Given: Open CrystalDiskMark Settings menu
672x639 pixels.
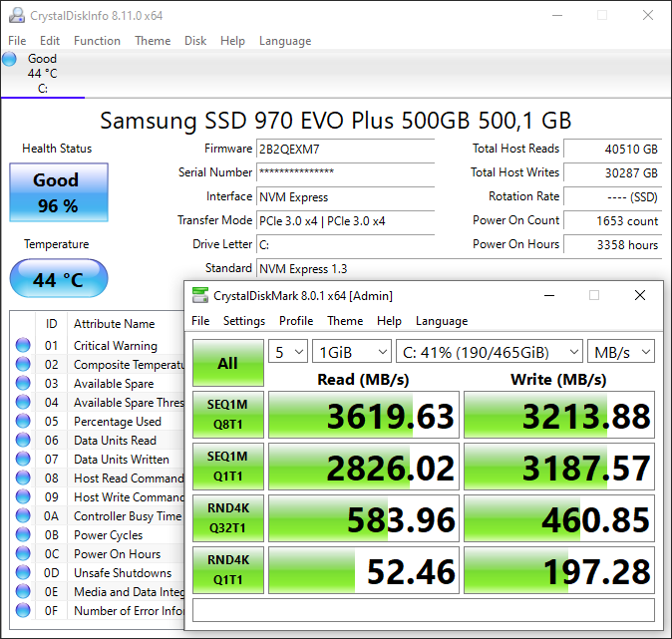Looking at the screenshot, I should click(x=244, y=321).
